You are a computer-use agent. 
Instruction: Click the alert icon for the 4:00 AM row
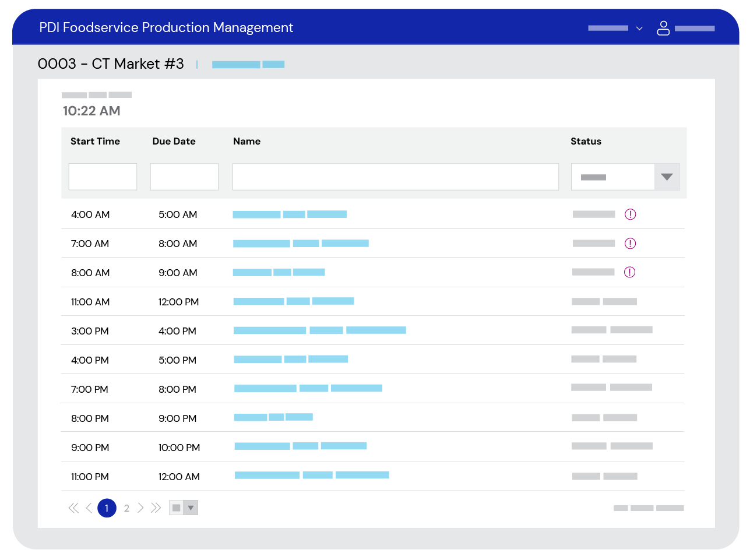(x=630, y=214)
